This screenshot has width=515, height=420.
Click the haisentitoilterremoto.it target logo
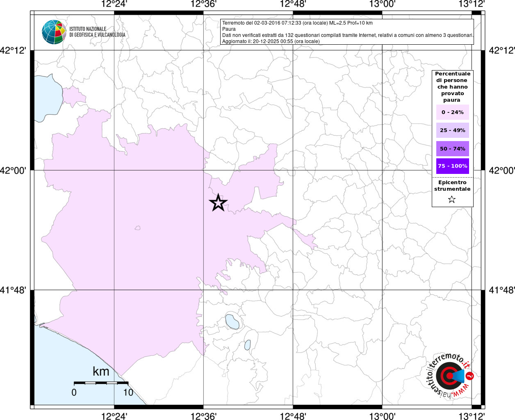449,376
